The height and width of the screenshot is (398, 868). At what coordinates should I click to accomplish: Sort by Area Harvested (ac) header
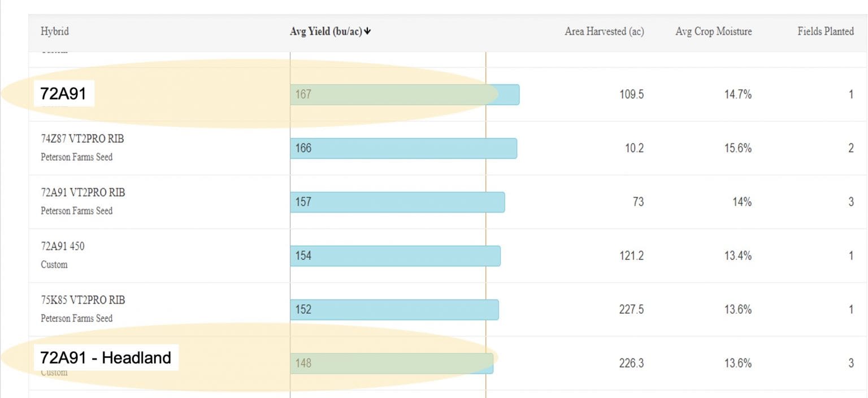point(604,32)
